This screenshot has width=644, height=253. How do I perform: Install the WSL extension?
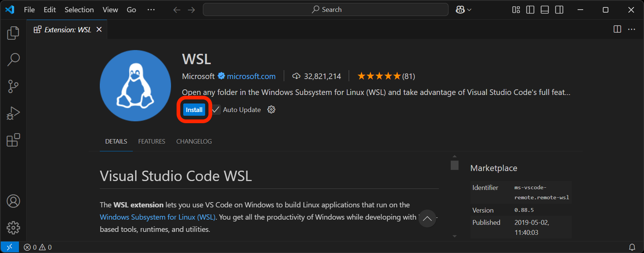pyautogui.click(x=194, y=110)
